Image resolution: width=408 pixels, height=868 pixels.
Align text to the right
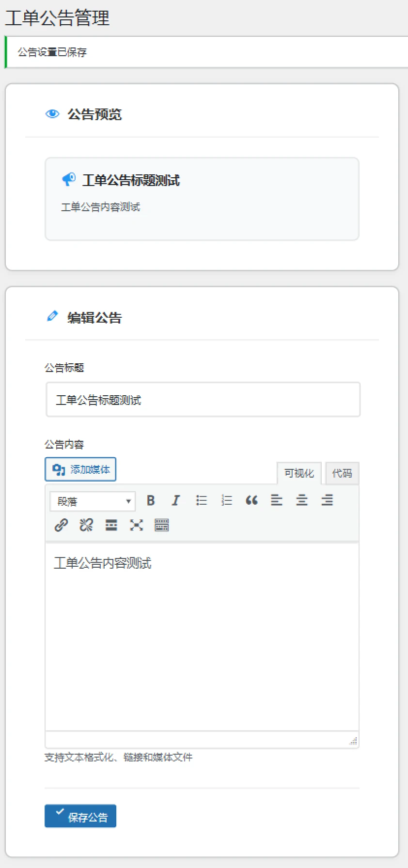(327, 500)
